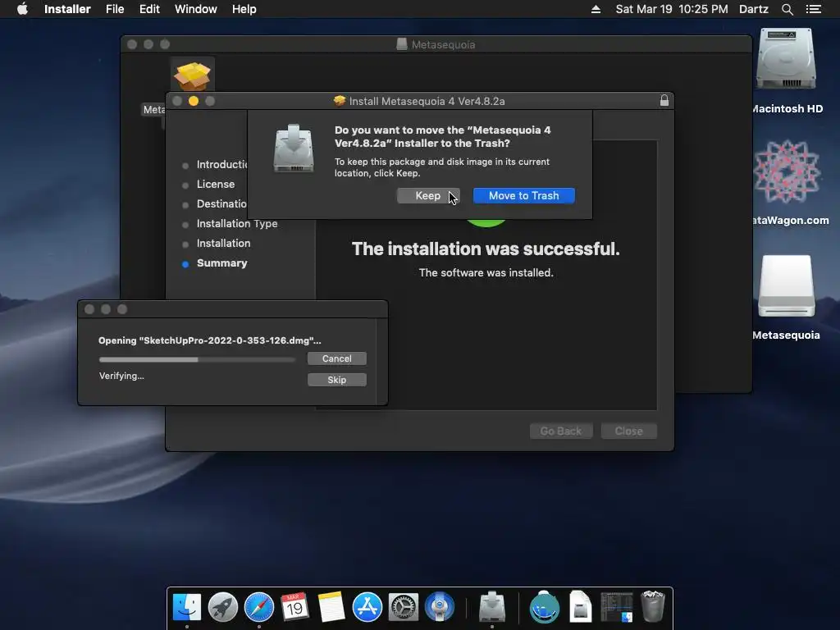Click 'The software was installed.' text
This screenshot has height=630, width=840.
coord(486,272)
